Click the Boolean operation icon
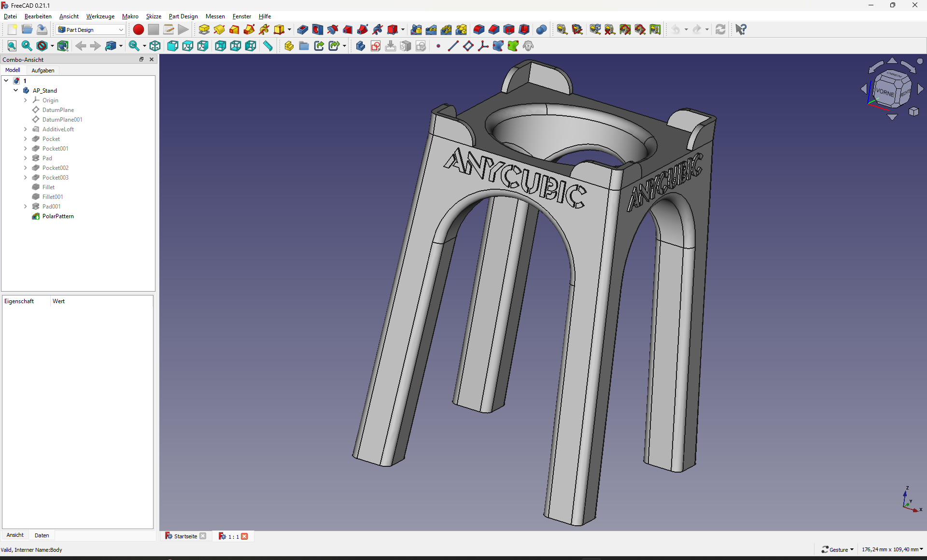The width and height of the screenshot is (927, 560). click(x=542, y=29)
